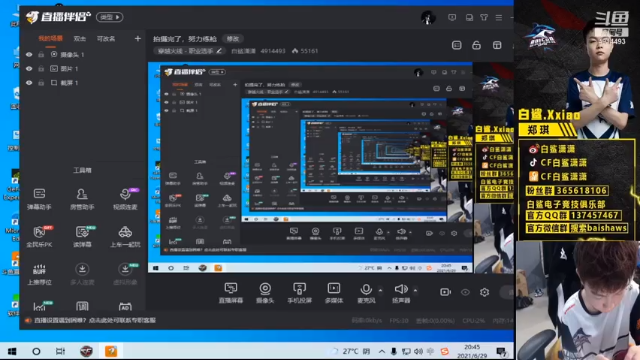This screenshot has width=640, height=360.
Task: Click the customer service link at bottom
Action: coord(94,320)
